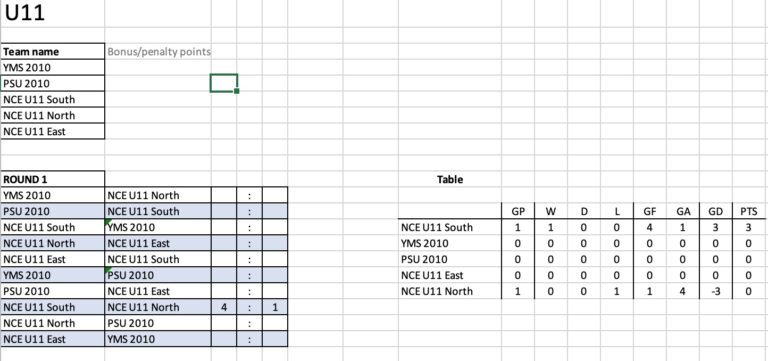Select the PSU 2010 cell with green comment marker

click(x=158, y=275)
